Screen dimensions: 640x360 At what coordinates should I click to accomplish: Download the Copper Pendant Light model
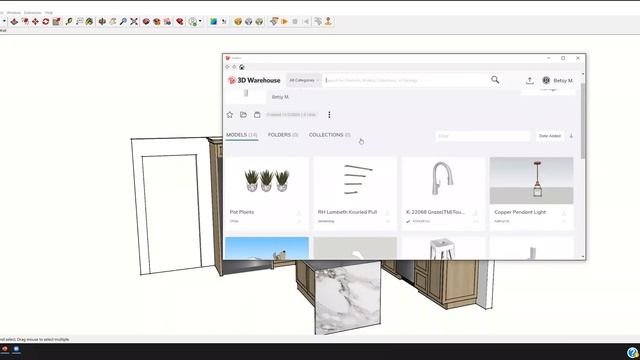point(564,213)
